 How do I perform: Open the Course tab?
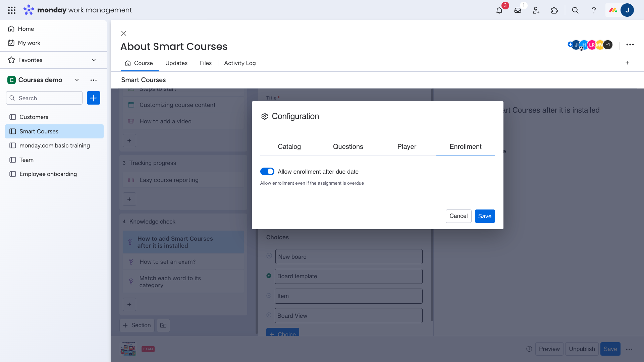(139, 63)
